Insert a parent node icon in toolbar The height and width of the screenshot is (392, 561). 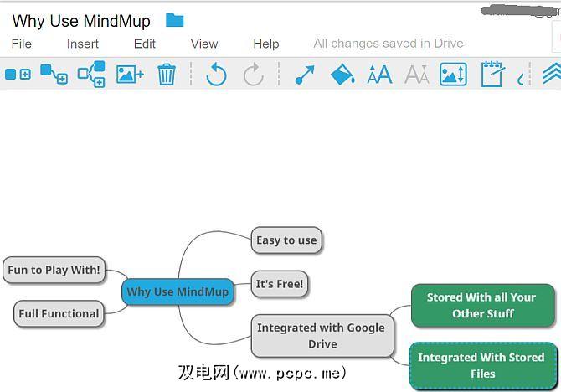pyautogui.click(x=91, y=74)
